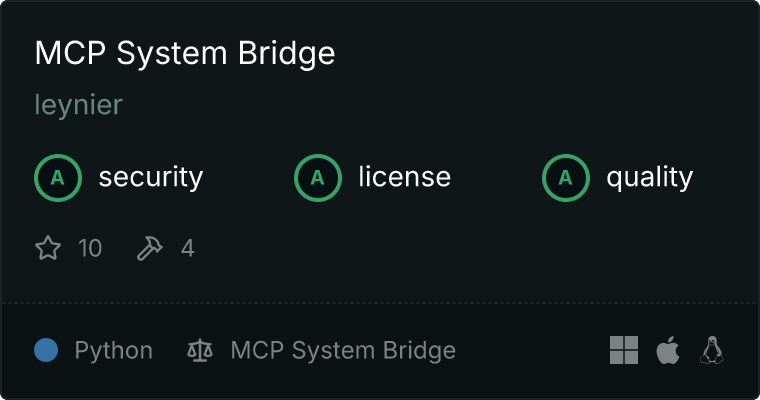Screen dimensions: 760x400
Task: Click the balance scale license icon
Action: (200, 350)
